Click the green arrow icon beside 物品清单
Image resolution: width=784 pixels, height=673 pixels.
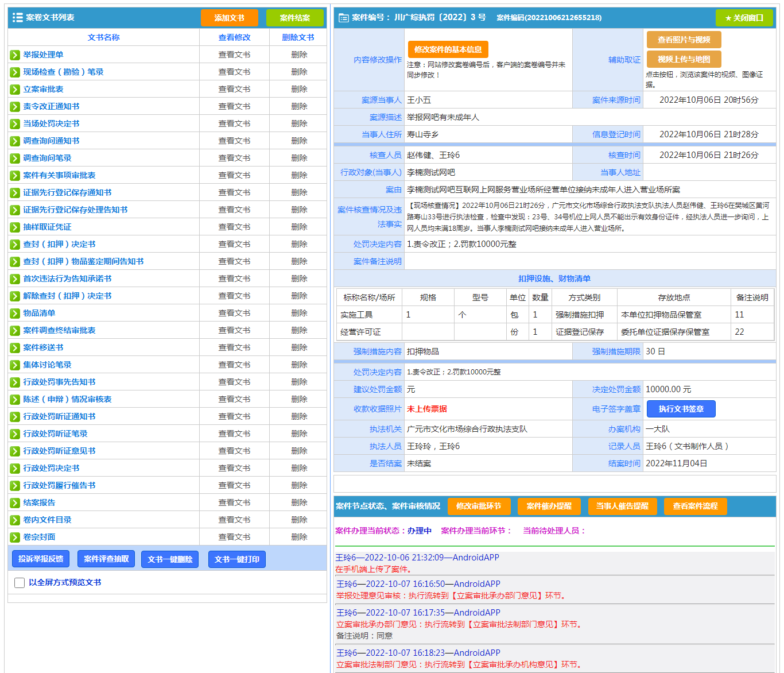click(x=15, y=314)
